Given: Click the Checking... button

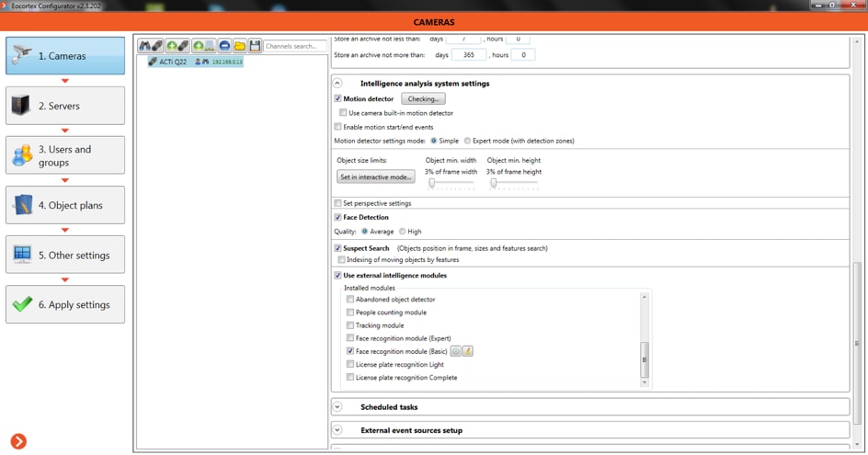Looking at the screenshot, I should tap(423, 99).
